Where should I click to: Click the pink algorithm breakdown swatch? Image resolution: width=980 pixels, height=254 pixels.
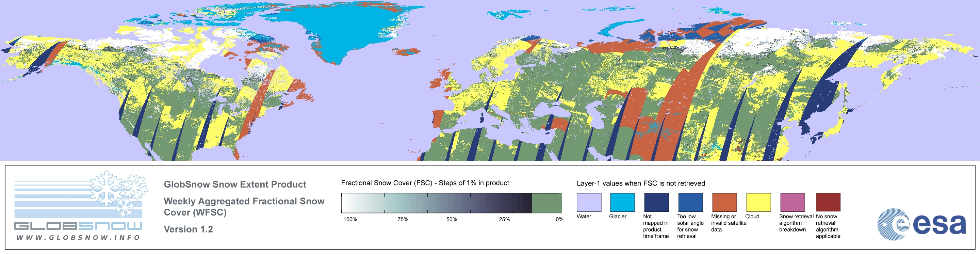click(793, 202)
